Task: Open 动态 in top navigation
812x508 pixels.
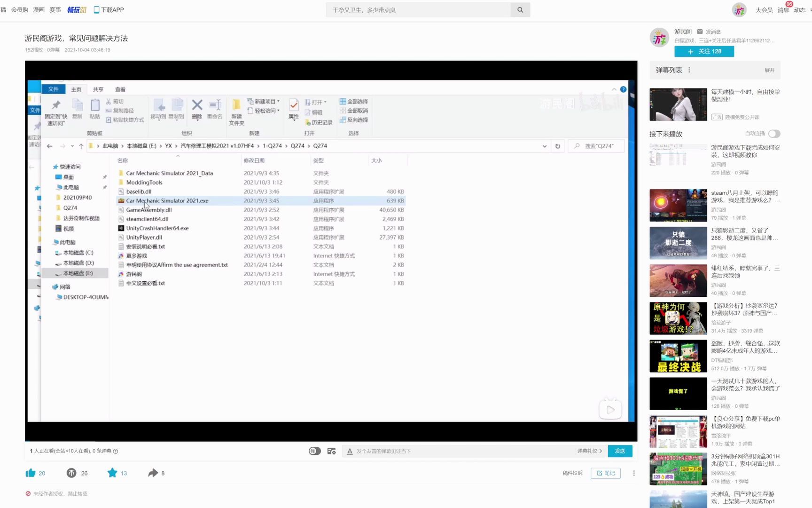Action: (x=800, y=10)
